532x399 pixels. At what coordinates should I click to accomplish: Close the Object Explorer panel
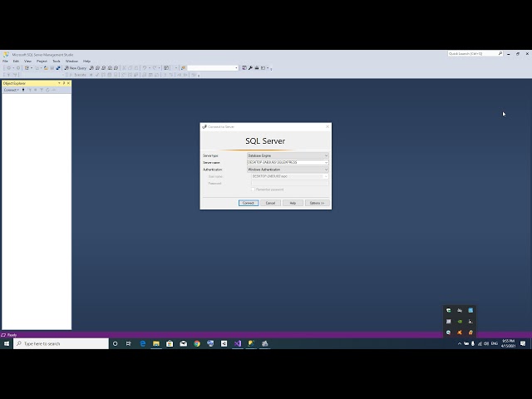click(68, 83)
